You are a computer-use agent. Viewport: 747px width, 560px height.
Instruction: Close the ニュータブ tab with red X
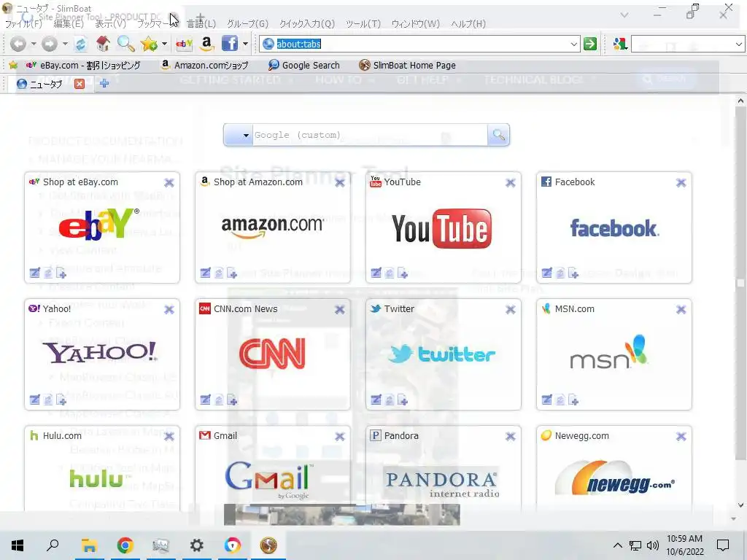coord(80,84)
